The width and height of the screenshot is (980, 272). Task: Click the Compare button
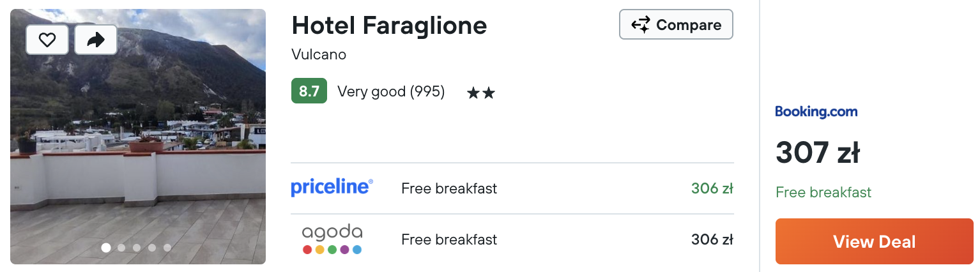(x=676, y=25)
